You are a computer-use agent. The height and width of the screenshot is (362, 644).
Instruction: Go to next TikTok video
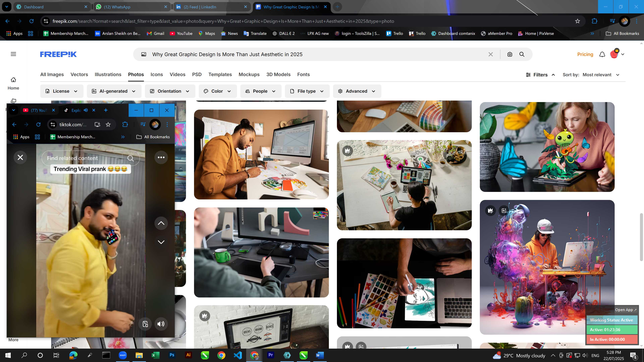161,242
